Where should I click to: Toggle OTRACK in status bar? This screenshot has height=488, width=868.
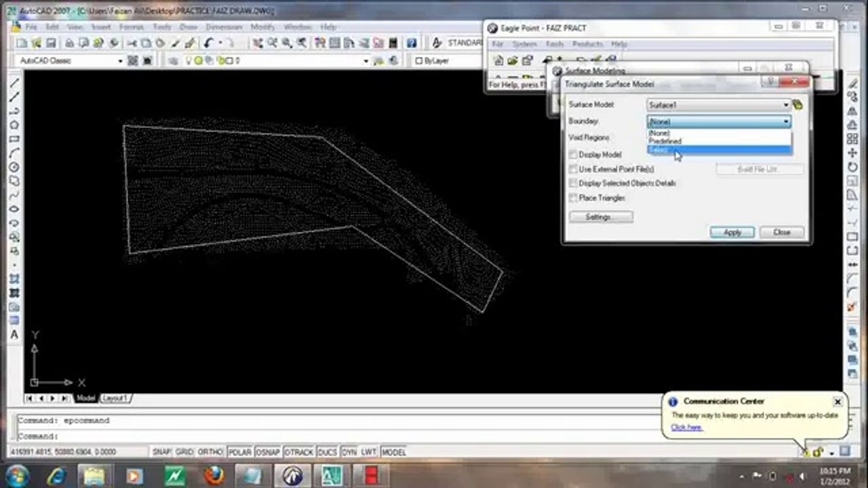(x=299, y=452)
